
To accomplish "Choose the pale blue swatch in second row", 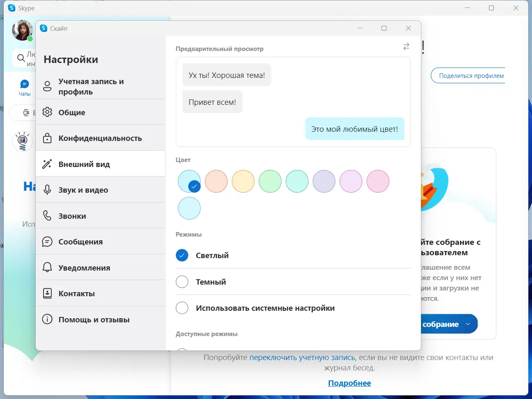I will [x=189, y=208].
